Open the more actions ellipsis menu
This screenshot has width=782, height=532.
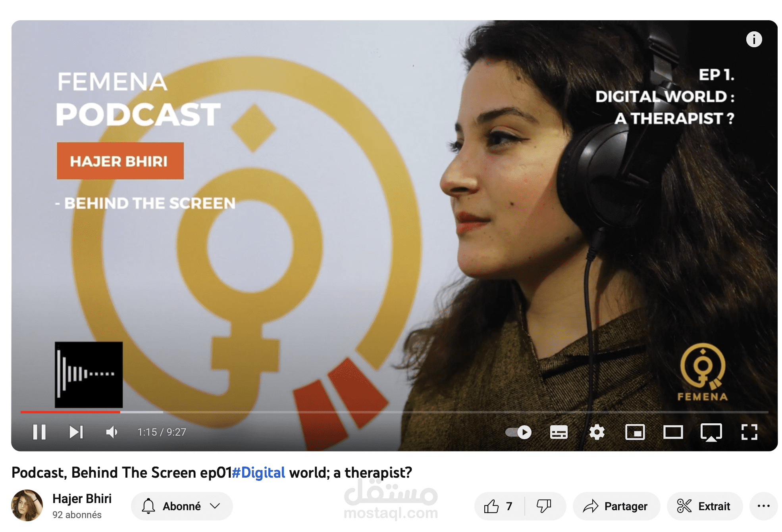click(763, 506)
